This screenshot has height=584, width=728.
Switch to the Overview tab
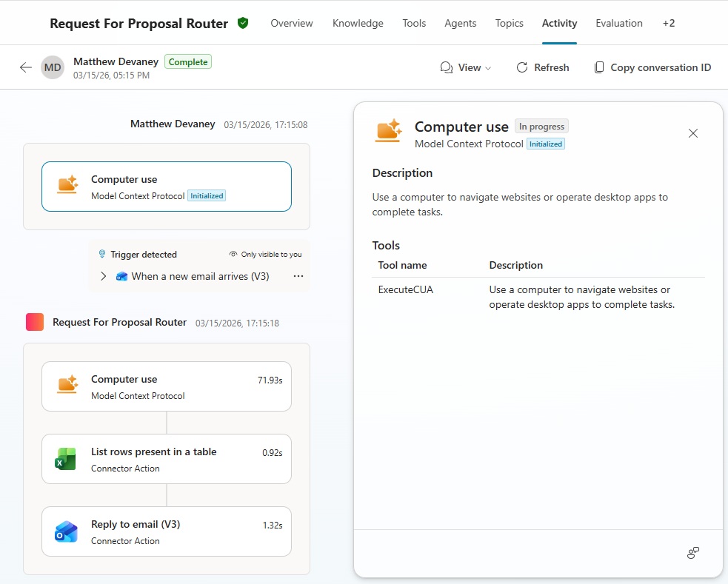292,23
